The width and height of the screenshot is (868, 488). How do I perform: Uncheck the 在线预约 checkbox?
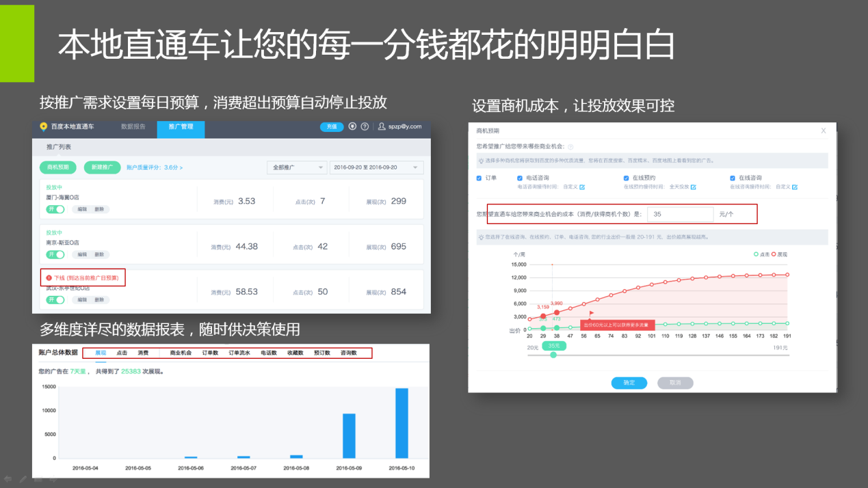pyautogui.click(x=626, y=178)
